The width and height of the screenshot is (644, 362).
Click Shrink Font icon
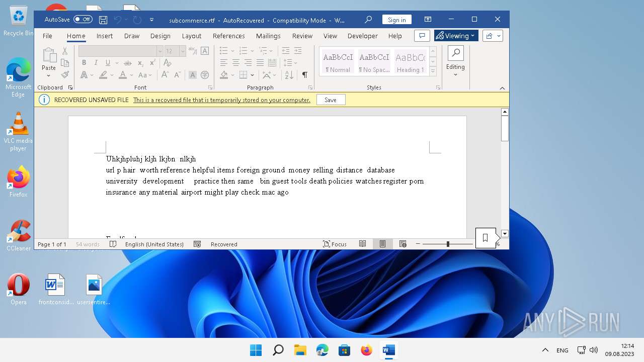[177, 75]
